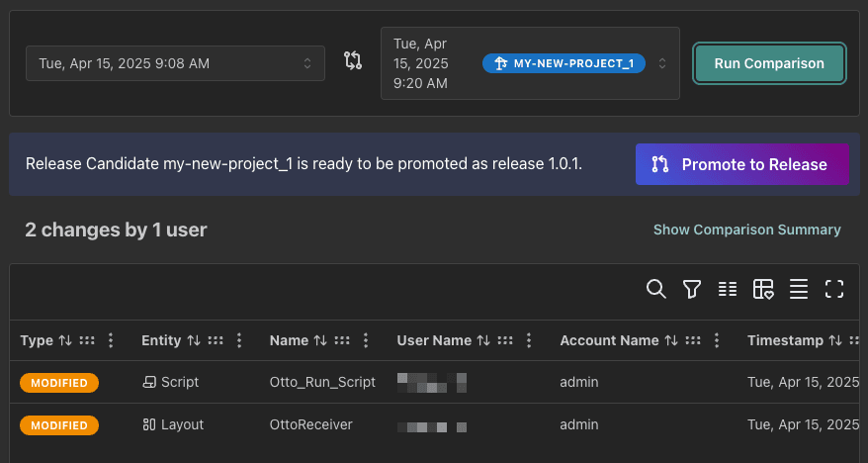The image size is (868, 463).
Task: Open Name column three-dot menu
Action: coord(366,340)
